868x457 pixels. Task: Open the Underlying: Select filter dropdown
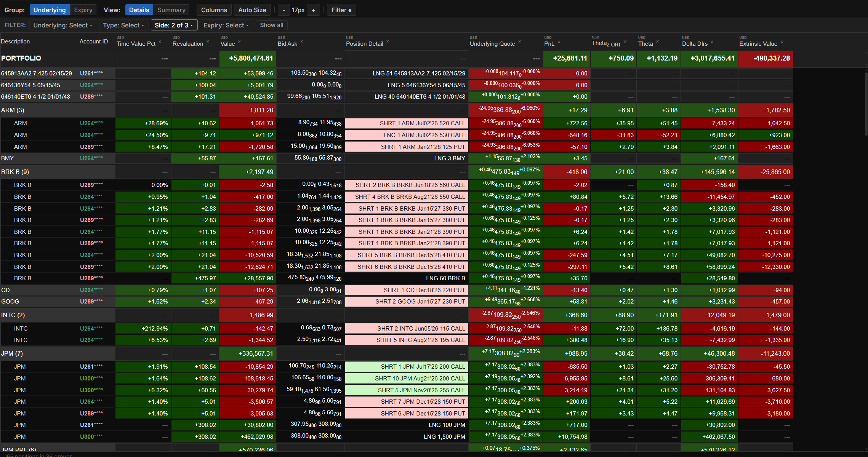(x=62, y=25)
